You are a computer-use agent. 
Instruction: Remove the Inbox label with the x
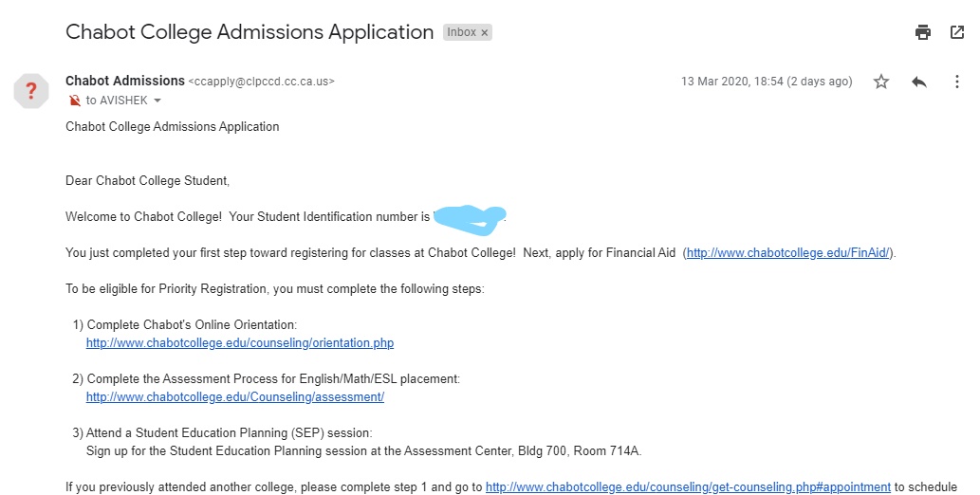484,32
